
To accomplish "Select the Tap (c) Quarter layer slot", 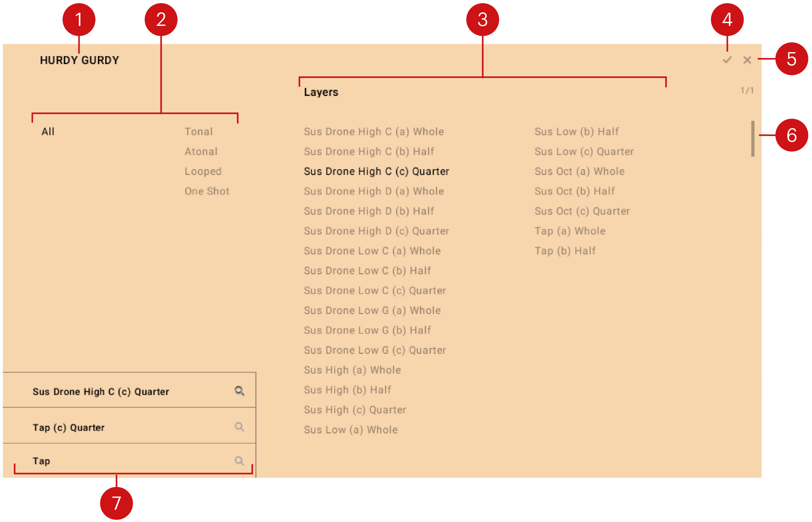I will click(68, 428).
